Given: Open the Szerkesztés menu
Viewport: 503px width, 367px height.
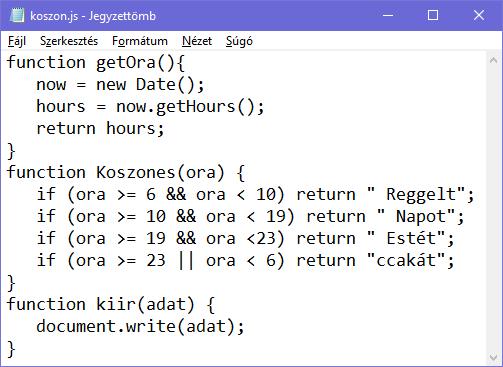Looking at the screenshot, I should [69, 41].
